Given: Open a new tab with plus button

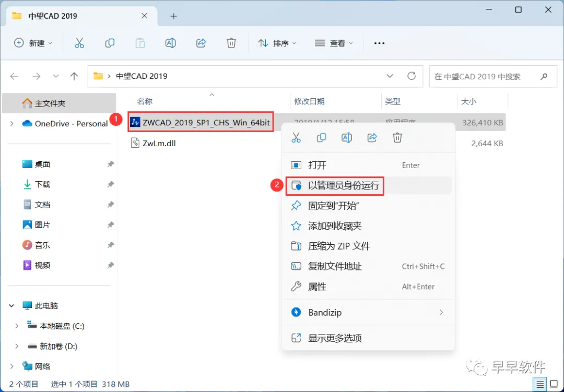Looking at the screenshot, I should click(x=174, y=16).
